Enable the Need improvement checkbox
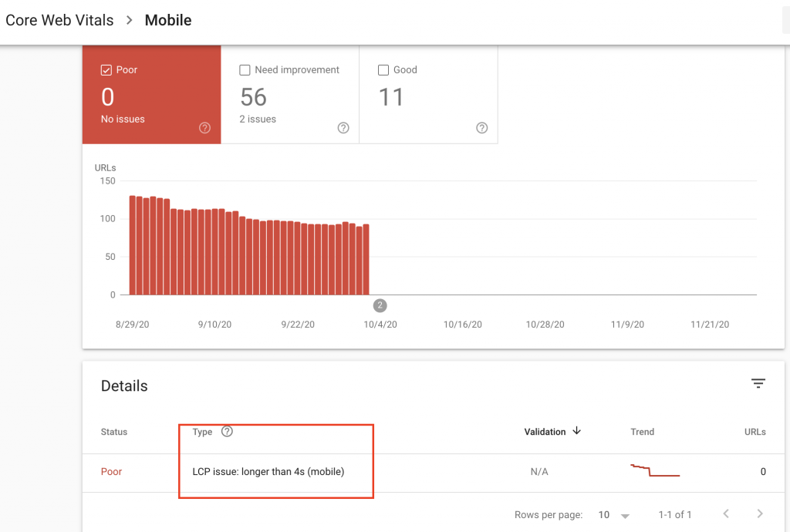Viewport: 790px width, 532px height. (245, 69)
